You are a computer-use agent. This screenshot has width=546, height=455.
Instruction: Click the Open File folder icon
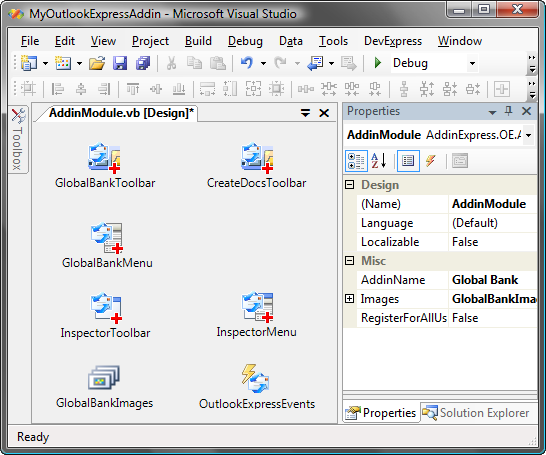[97, 63]
